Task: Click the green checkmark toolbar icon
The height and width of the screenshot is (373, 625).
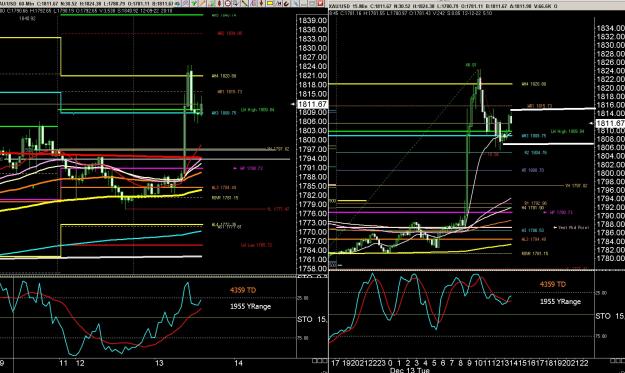Action: (194, 3)
